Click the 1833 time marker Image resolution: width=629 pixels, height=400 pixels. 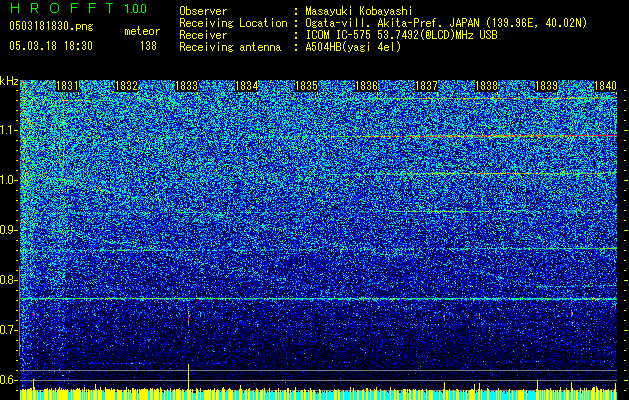(x=187, y=86)
